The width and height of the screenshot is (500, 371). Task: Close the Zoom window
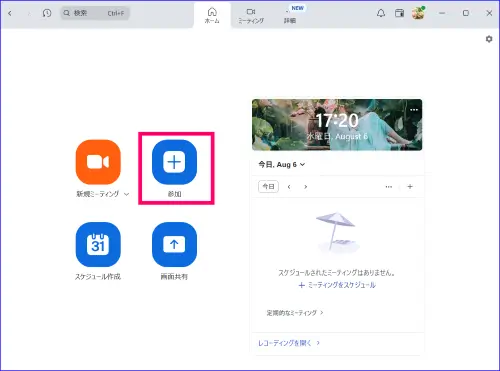(489, 13)
